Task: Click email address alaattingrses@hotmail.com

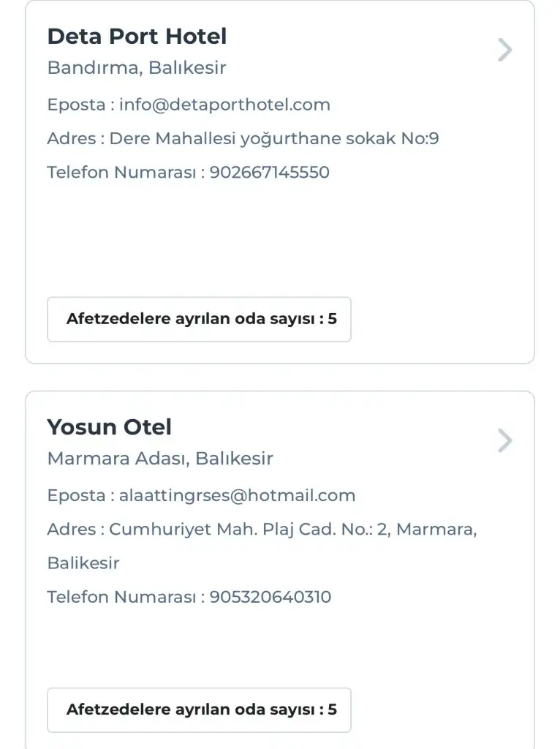Action: (x=237, y=495)
